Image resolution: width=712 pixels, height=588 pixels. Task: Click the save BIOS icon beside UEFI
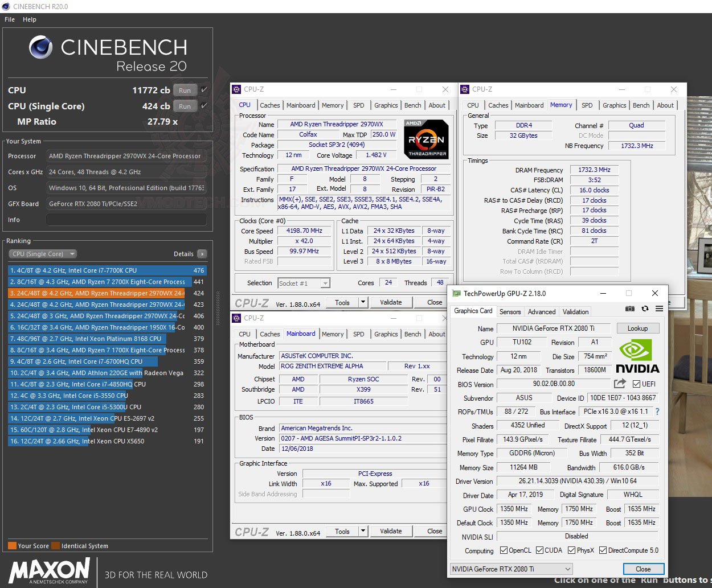coord(619,384)
